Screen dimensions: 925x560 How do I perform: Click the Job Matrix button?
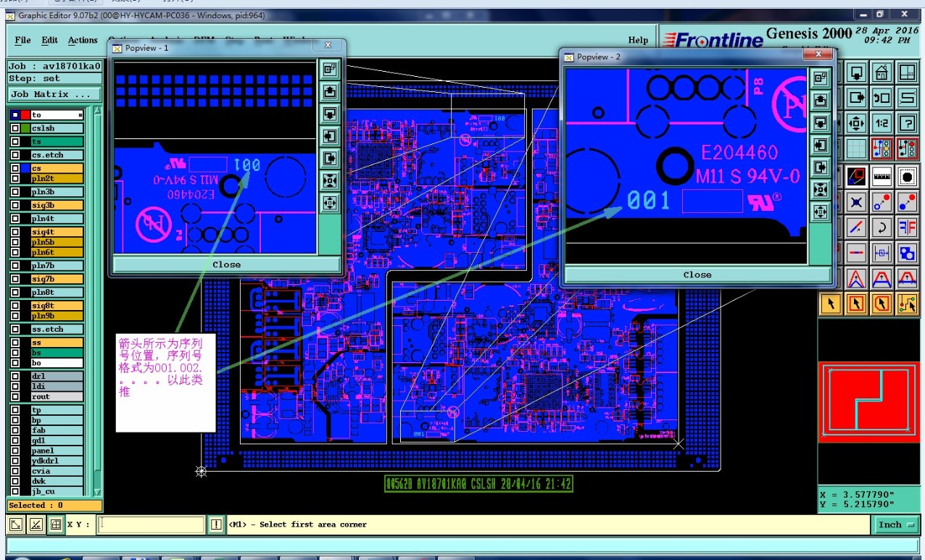click(x=54, y=94)
